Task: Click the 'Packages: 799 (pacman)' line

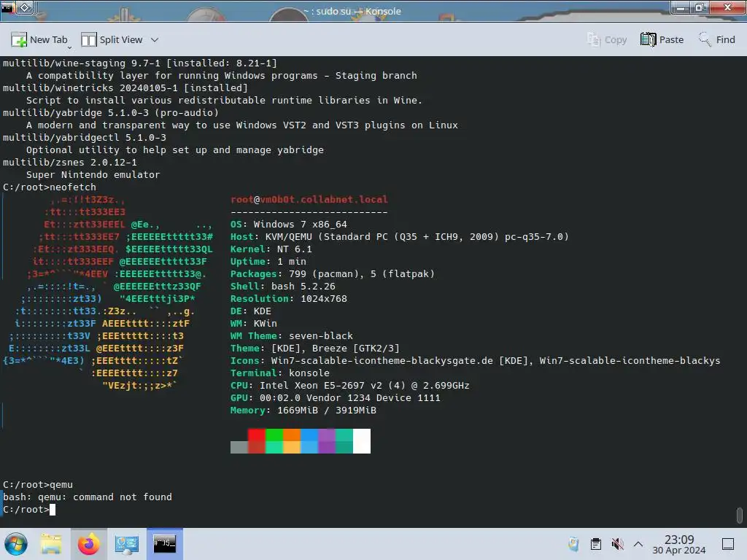Action: (x=333, y=273)
